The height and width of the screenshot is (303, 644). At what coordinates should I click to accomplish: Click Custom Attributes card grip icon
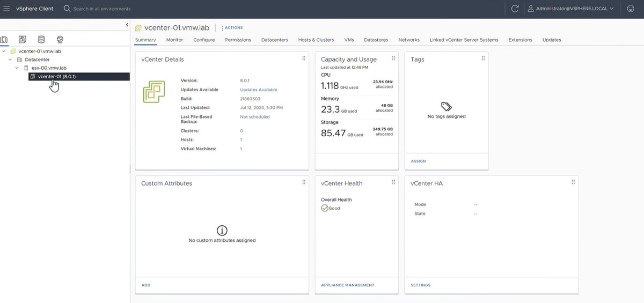click(x=304, y=182)
